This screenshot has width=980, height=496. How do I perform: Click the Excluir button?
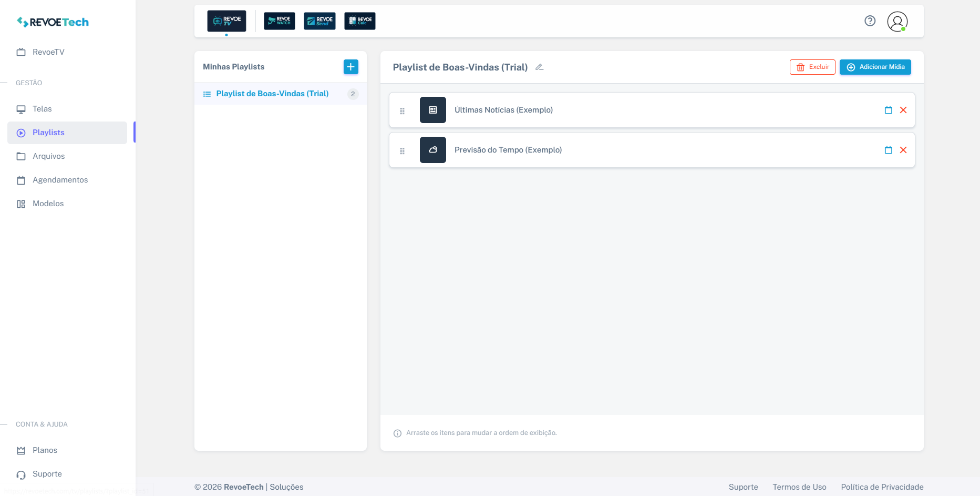point(812,67)
